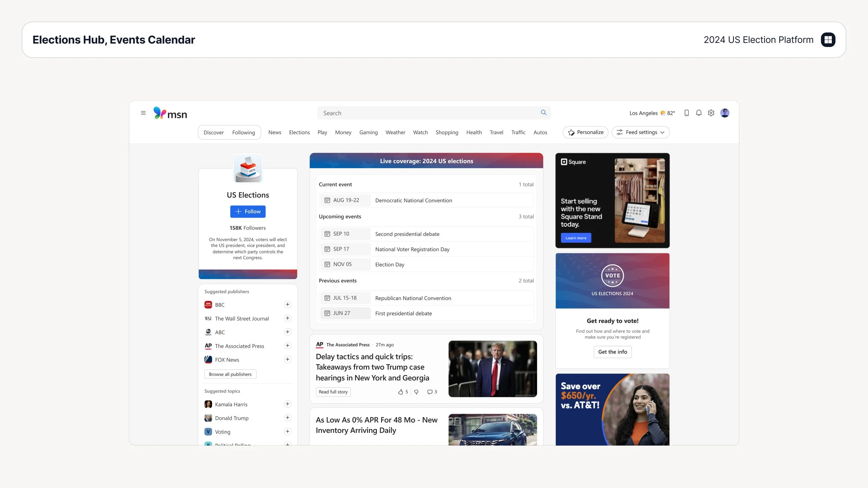The width and height of the screenshot is (868, 488).
Task: Expand the Feed settings dropdown
Action: point(640,132)
